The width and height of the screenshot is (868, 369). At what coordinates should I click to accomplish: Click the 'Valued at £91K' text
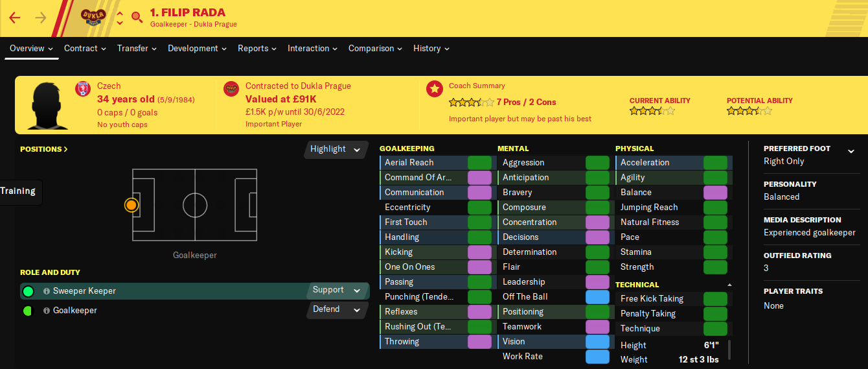click(x=281, y=99)
